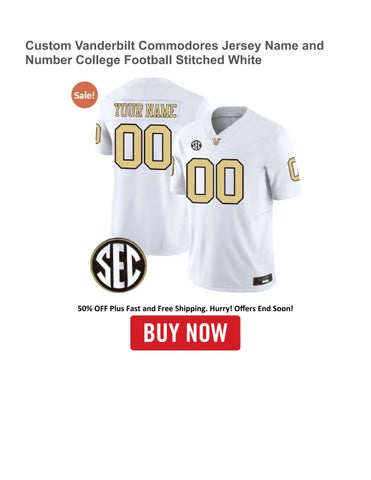Click the black tag at jersey hem

click(263, 280)
